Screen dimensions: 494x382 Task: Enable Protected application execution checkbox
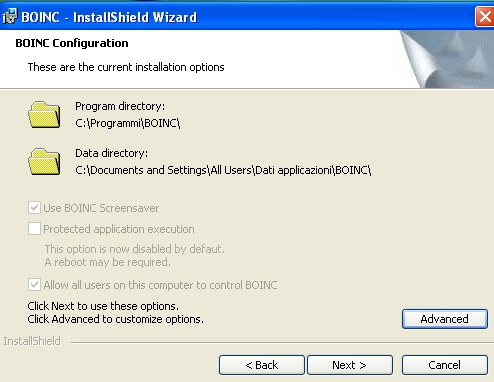tap(34, 229)
